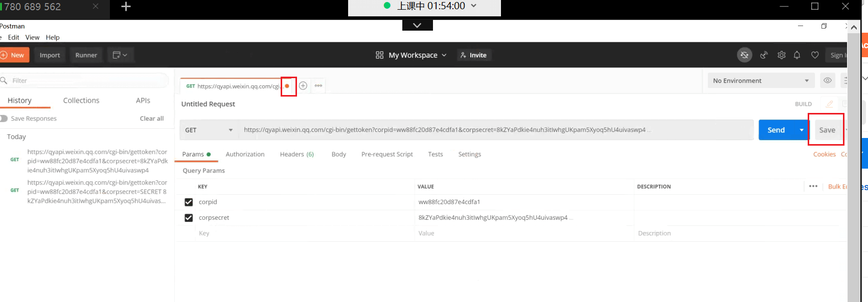Screen dimensions: 868x302
Task: Send the request
Action: coord(776,130)
